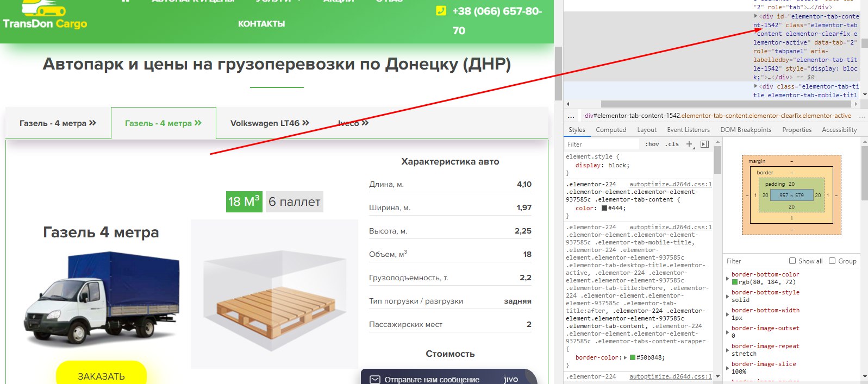Select the active green Газель - 4 метра tab
This screenshot has height=384, width=868.
pos(164,123)
